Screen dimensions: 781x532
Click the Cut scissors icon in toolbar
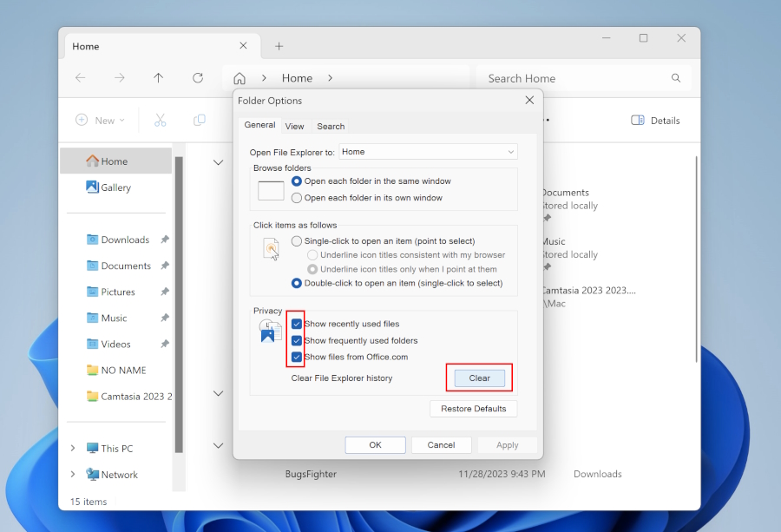pyautogui.click(x=160, y=121)
